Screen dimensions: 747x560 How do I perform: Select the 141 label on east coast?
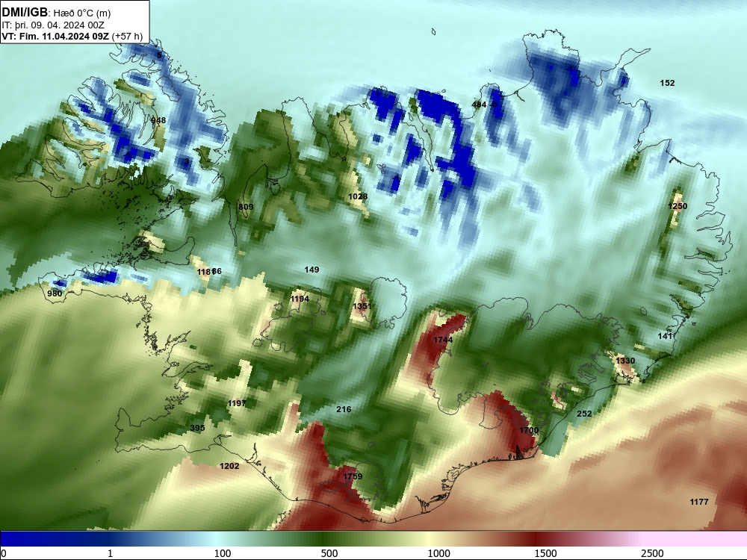click(x=665, y=336)
